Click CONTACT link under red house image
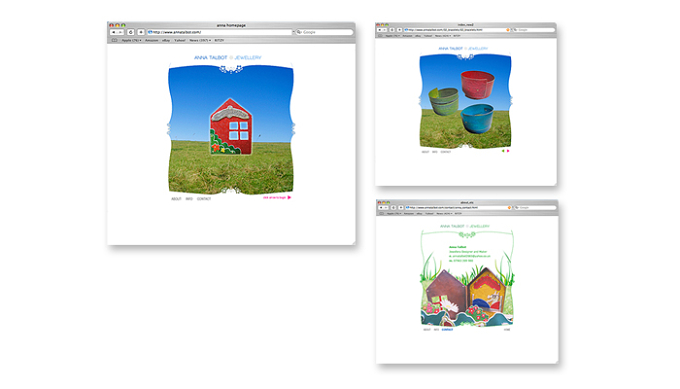Image resolution: width=680 pixels, height=389 pixels. 204,199
